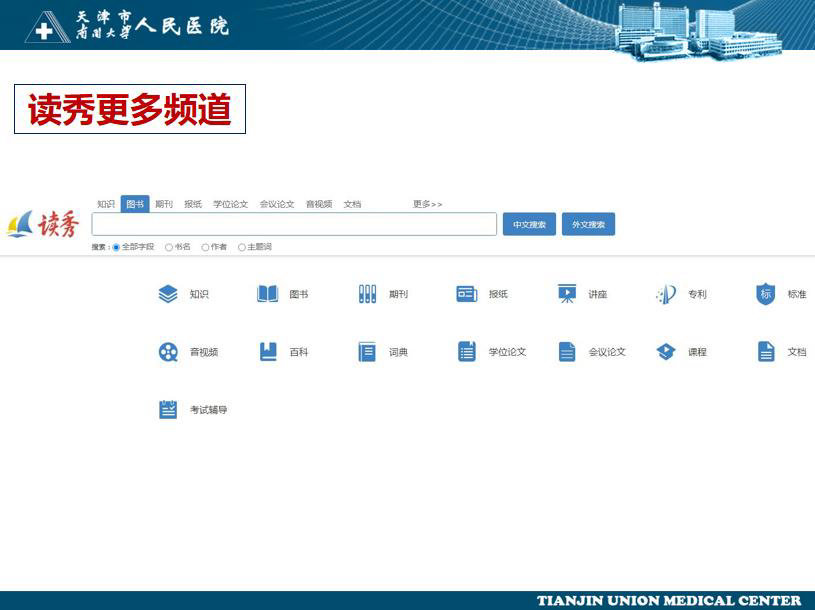815x610 pixels.
Task: Open the 报纸 newspaper icon
Action: pyautogui.click(x=466, y=294)
